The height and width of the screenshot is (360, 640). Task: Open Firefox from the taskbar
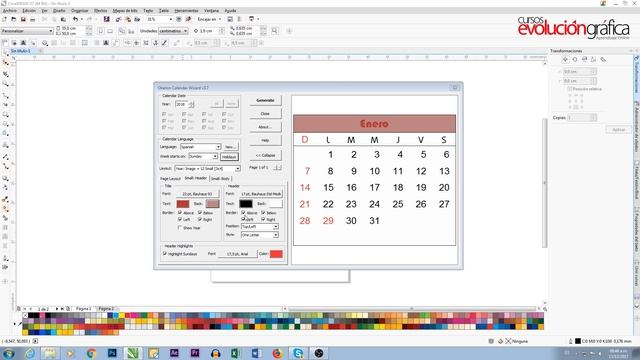[x=278, y=353]
